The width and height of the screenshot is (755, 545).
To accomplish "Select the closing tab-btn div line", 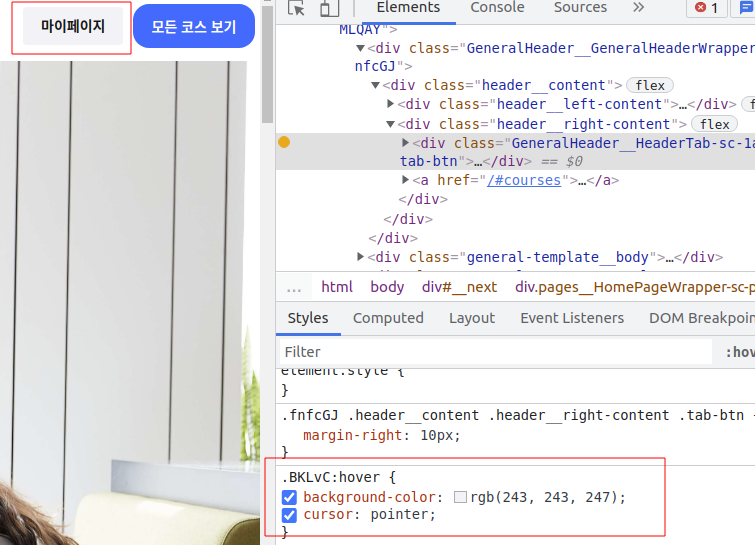I will (x=466, y=161).
